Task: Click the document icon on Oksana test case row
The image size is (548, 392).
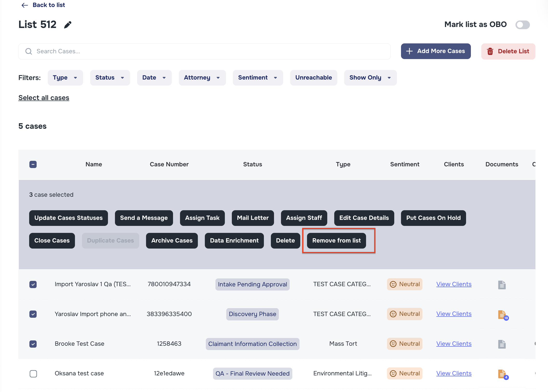Action: [x=502, y=374]
